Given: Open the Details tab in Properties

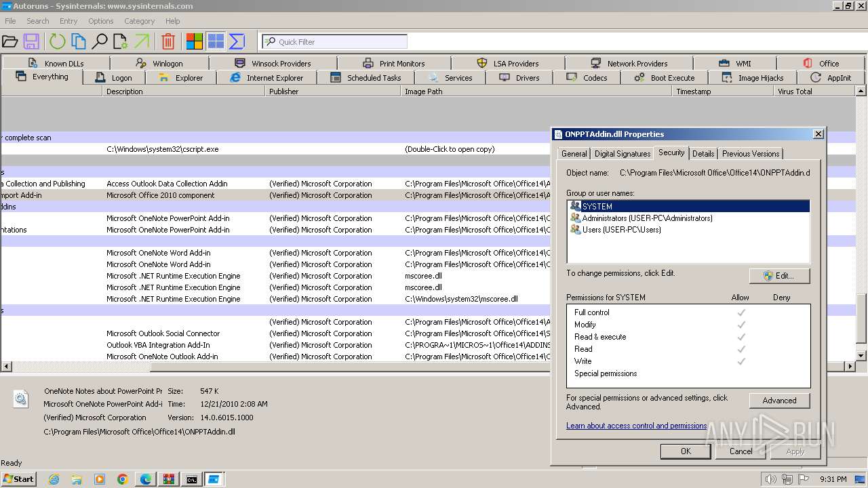Looking at the screenshot, I should pos(703,154).
